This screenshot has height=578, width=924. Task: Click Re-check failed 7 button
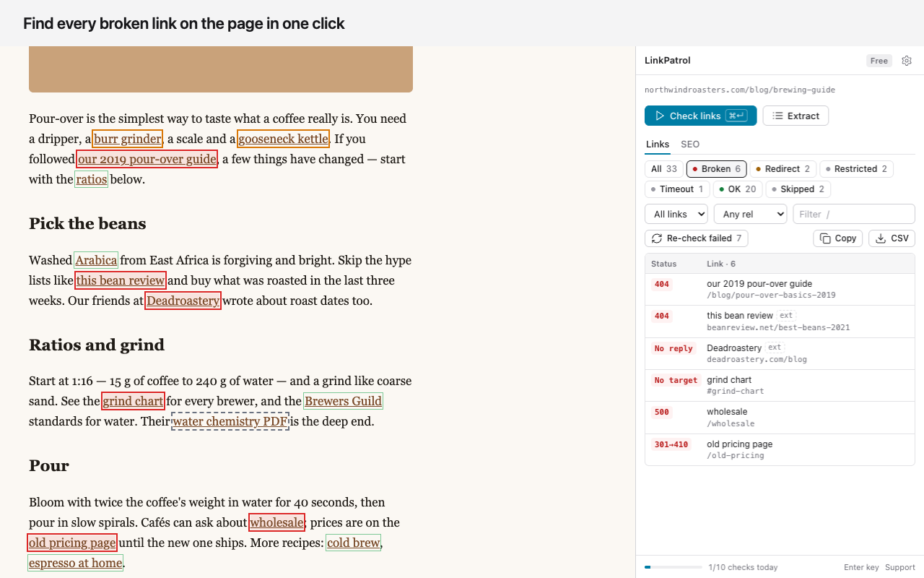pyautogui.click(x=697, y=238)
